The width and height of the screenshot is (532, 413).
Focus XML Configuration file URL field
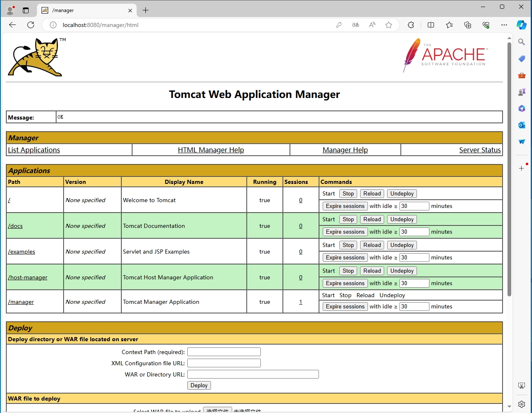pyautogui.click(x=224, y=363)
